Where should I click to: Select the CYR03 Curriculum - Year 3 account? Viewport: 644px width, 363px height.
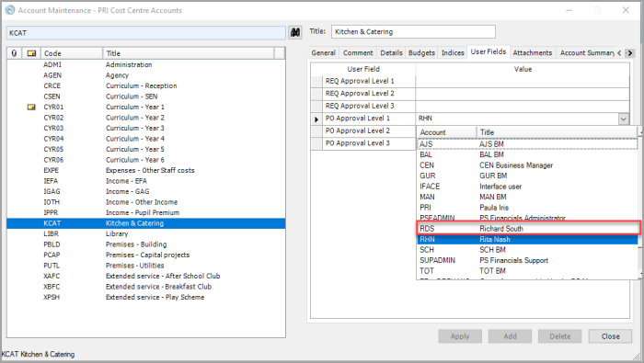[145, 128]
